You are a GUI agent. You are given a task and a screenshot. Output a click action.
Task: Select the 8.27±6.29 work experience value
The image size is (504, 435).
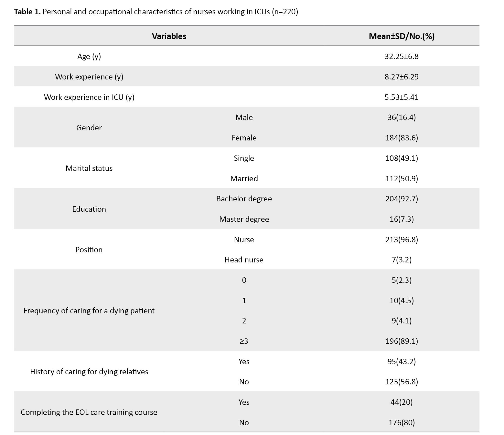click(x=401, y=77)
